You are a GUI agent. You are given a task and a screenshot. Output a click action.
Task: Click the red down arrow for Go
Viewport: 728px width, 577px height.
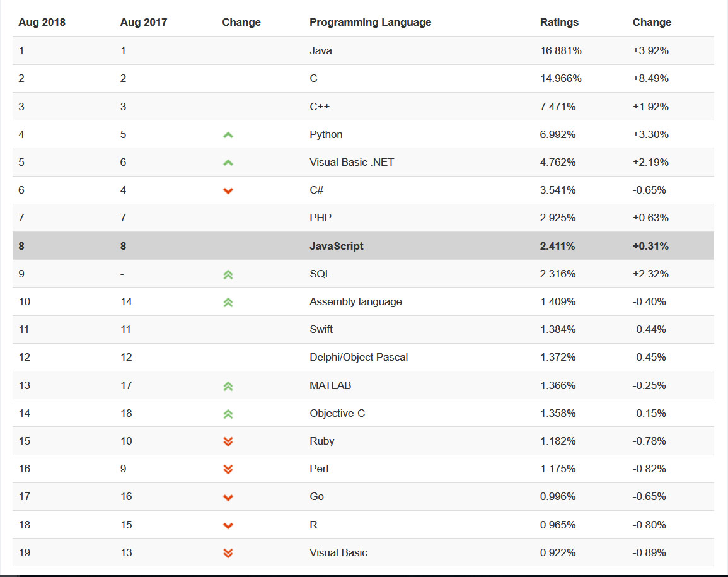[x=228, y=498]
